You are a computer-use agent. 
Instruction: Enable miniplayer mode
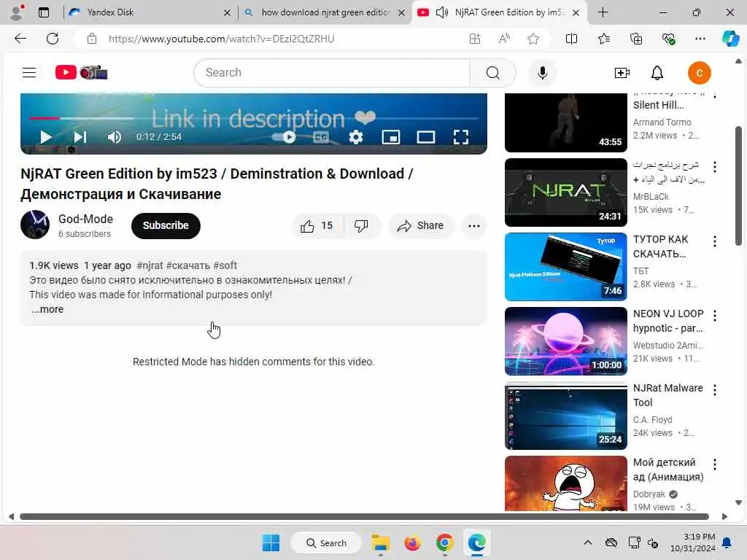pyautogui.click(x=391, y=137)
